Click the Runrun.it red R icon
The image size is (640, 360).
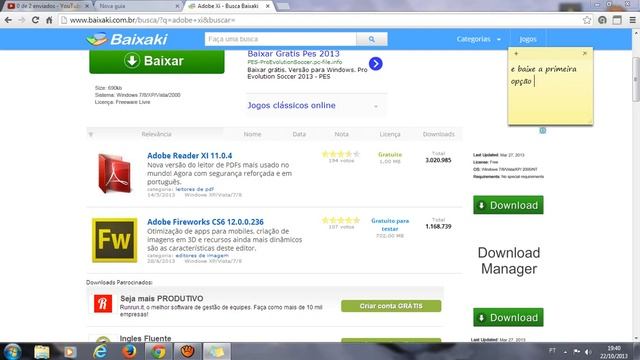coord(103,304)
